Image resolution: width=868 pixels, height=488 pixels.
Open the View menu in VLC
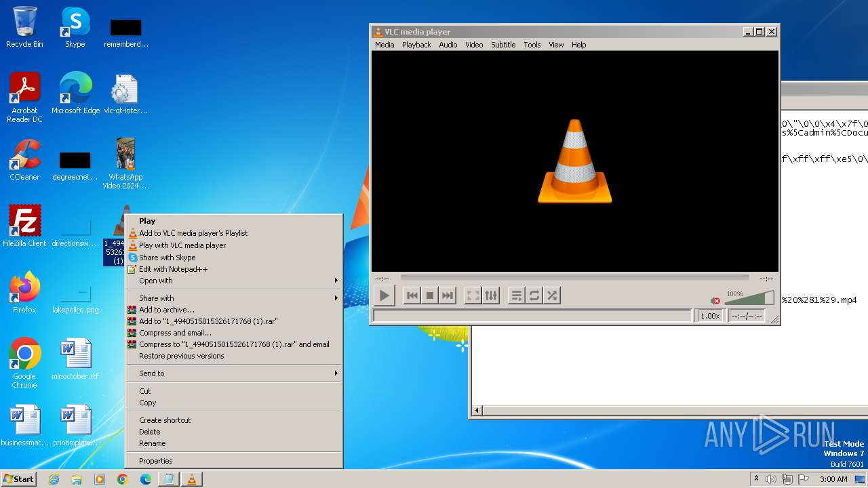tap(556, 45)
